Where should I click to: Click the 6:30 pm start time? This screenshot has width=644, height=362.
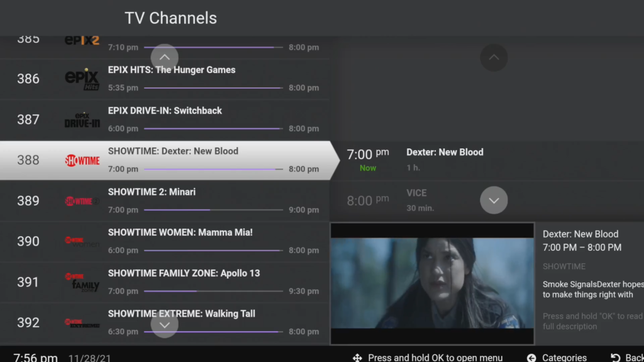[x=123, y=332]
